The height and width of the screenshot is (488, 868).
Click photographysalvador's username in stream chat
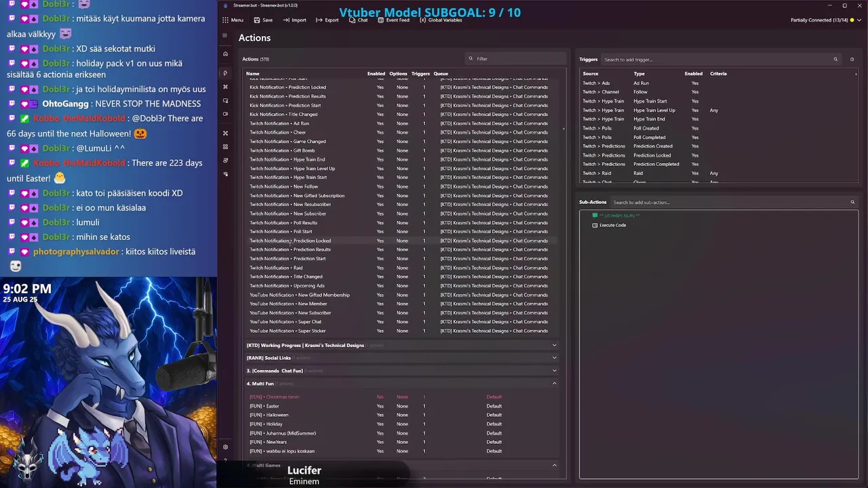pos(75,251)
